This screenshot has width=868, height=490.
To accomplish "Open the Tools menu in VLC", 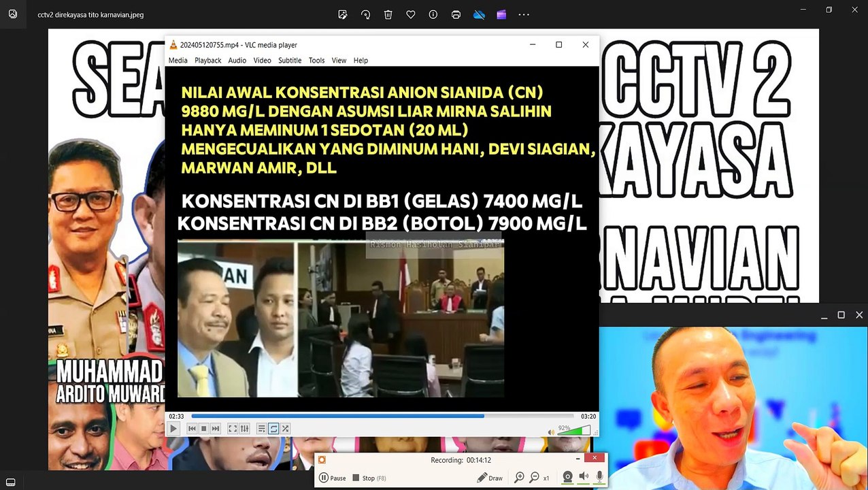I will pos(316,61).
